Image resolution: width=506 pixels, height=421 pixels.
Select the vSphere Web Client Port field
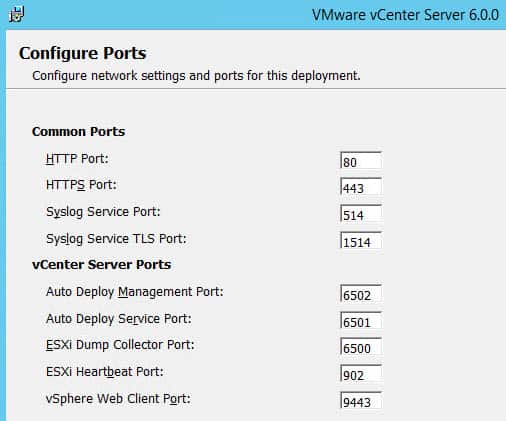(361, 400)
